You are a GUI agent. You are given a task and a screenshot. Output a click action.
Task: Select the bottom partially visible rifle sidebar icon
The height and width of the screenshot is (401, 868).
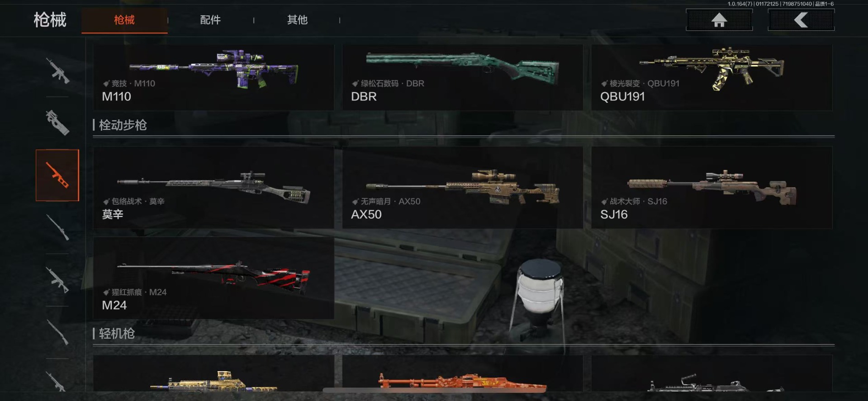pyautogui.click(x=57, y=381)
